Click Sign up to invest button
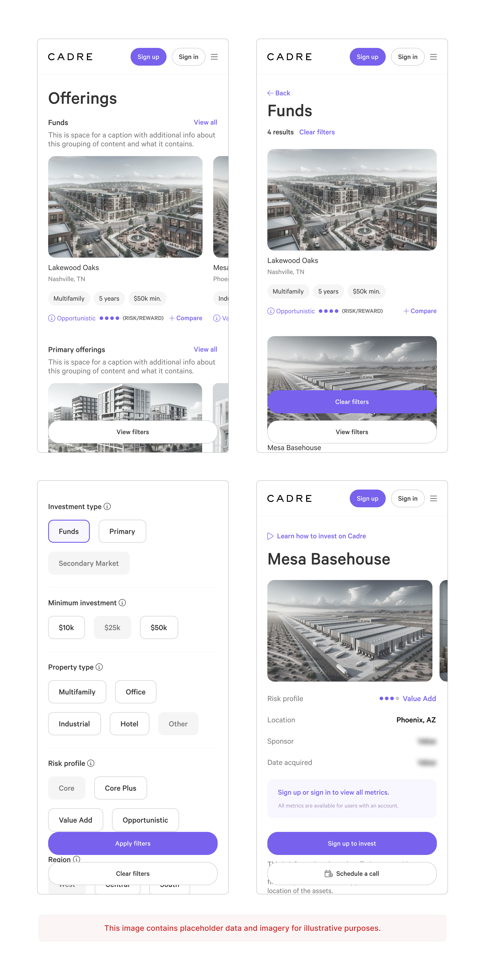Image resolution: width=485 pixels, height=980 pixels. [352, 844]
